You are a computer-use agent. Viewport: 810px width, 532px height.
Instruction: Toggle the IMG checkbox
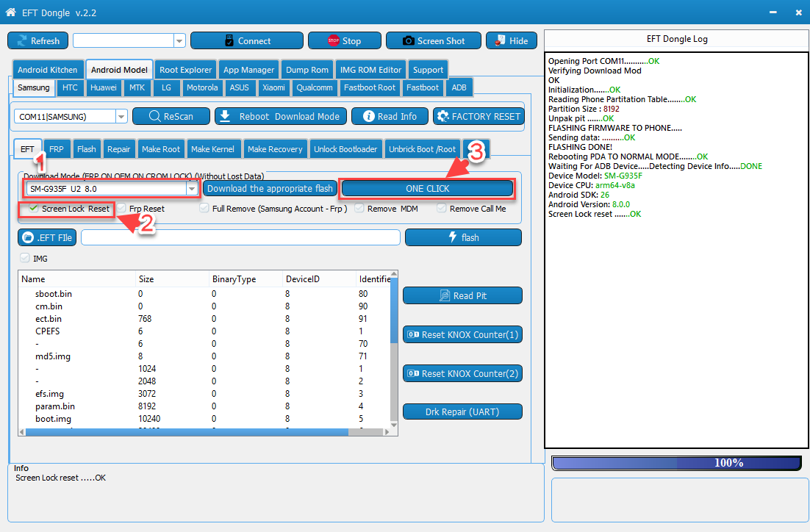25,258
